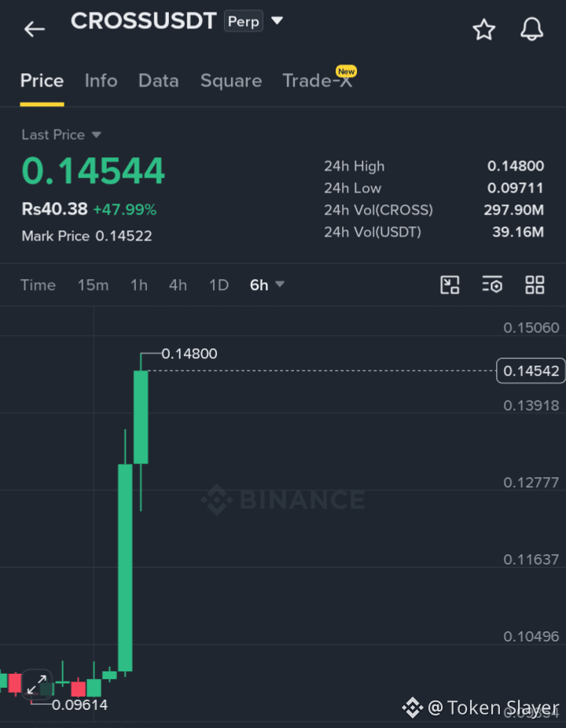Click the 24h Vol(CROSS) 297.90M value

click(513, 210)
